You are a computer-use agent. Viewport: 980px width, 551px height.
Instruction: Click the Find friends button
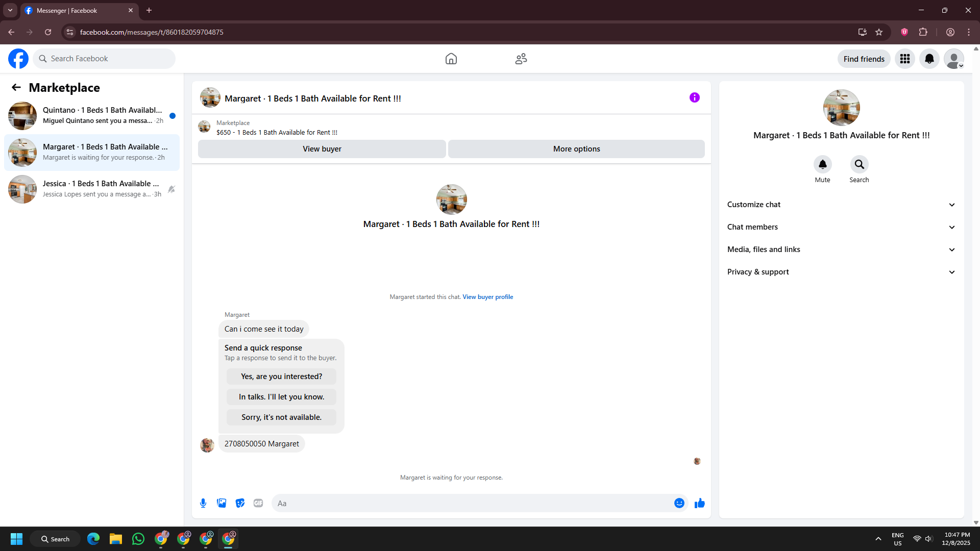pyautogui.click(x=864, y=59)
